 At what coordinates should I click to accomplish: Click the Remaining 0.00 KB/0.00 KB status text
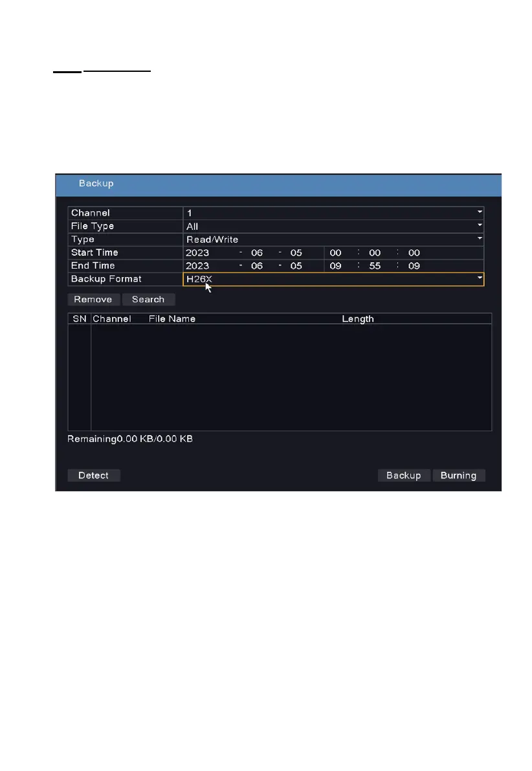130,439
